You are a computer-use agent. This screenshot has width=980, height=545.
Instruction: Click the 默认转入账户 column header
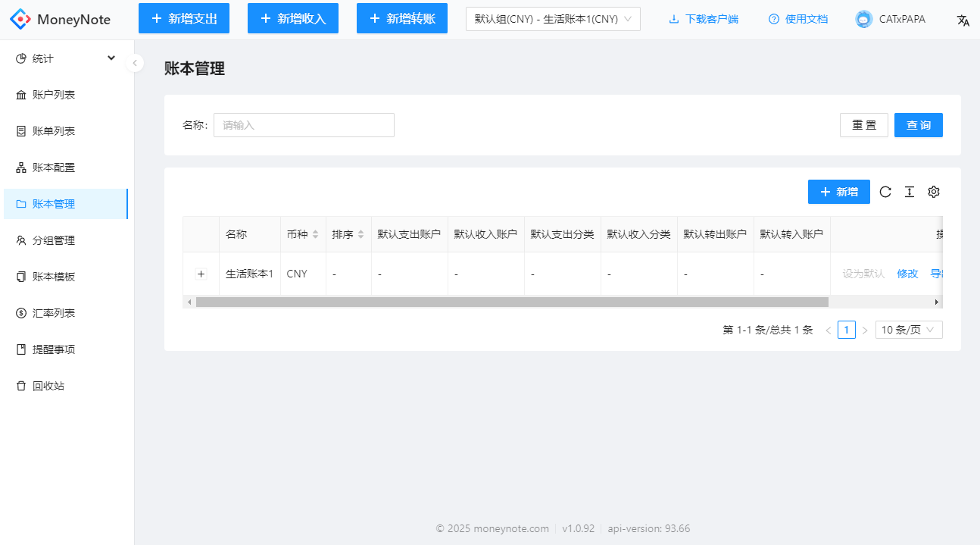[792, 234]
